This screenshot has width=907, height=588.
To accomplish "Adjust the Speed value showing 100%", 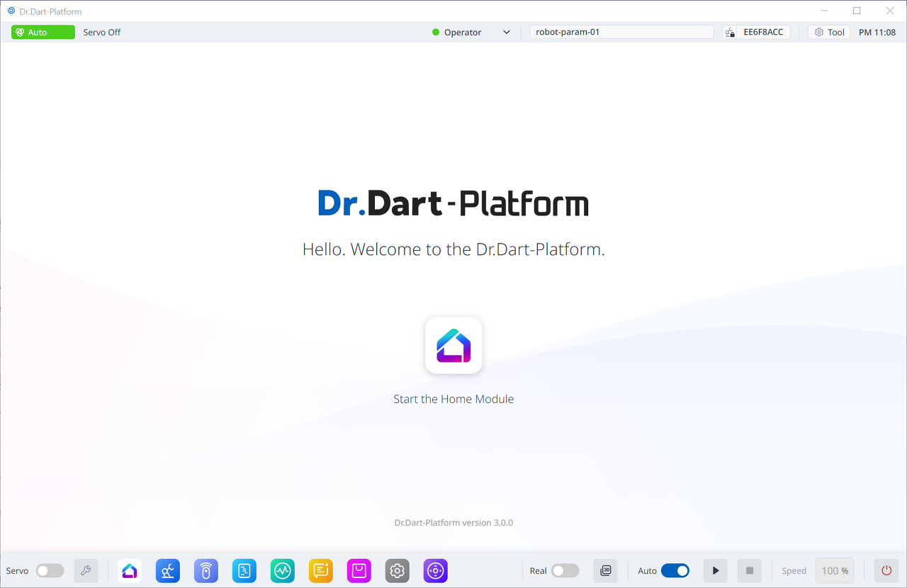I will pyautogui.click(x=835, y=570).
